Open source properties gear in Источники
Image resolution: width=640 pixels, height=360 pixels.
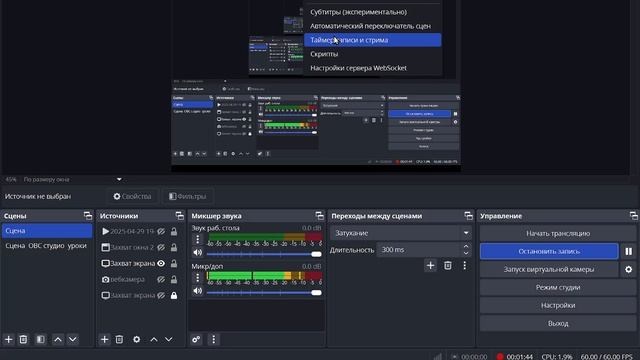click(136, 339)
